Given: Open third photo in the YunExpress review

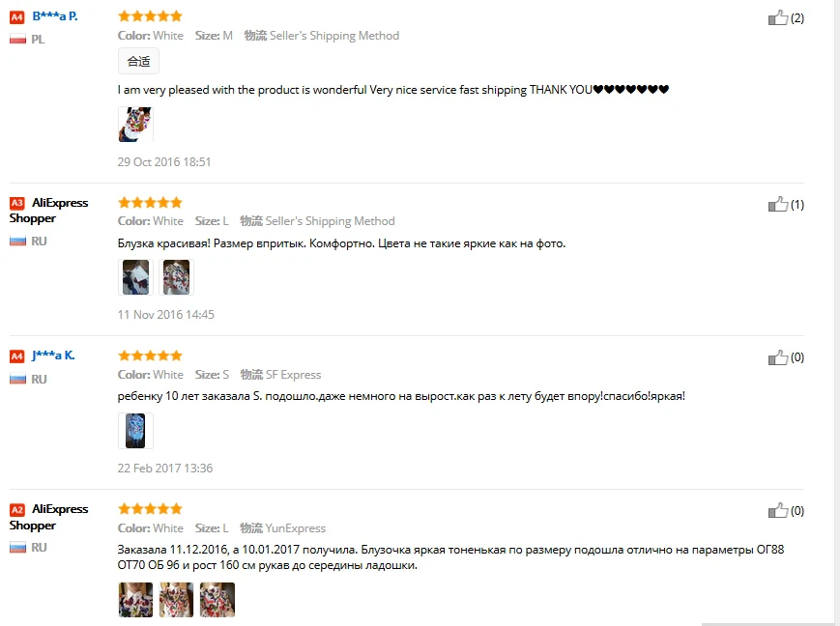Looking at the screenshot, I should [217, 600].
